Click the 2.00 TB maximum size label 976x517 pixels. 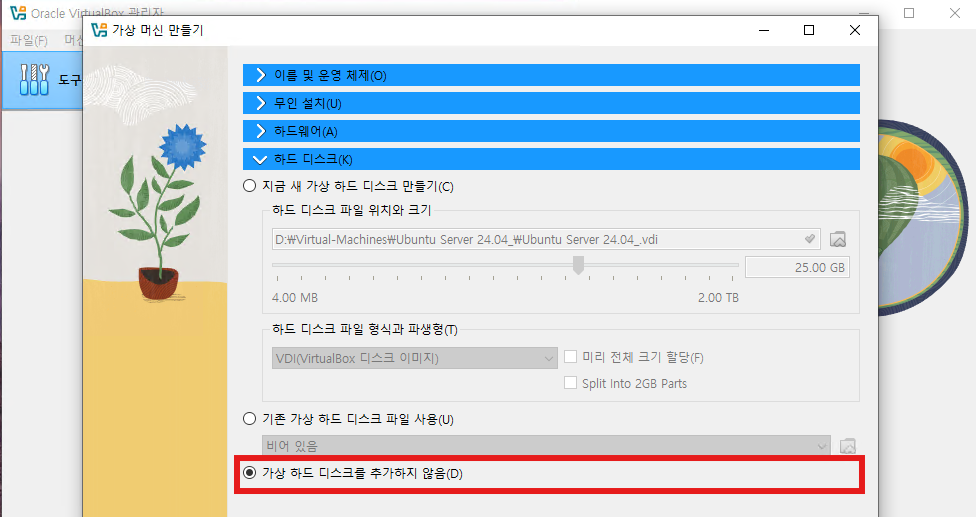tap(718, 297)
